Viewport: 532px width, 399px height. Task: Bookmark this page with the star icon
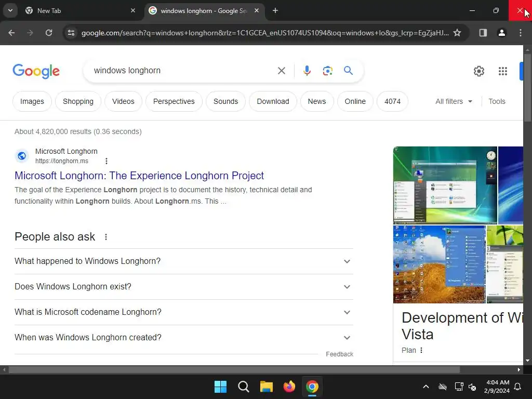coord(457,33)
